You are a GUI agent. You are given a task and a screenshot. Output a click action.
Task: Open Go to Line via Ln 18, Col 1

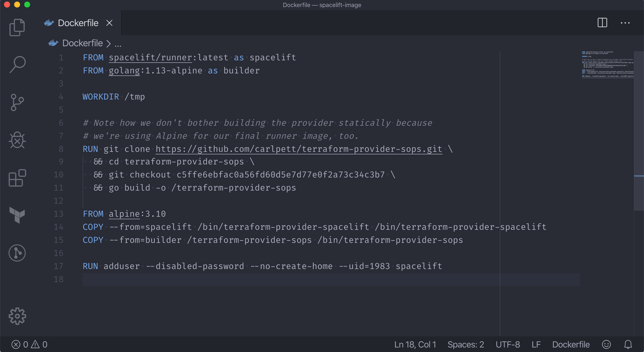click(415, 344)
